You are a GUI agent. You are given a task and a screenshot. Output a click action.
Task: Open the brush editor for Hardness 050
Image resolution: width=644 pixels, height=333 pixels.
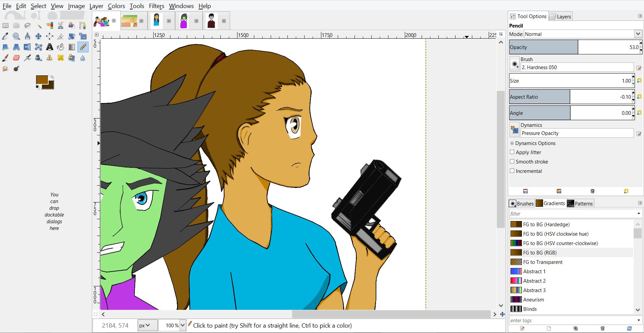point(639,68)
